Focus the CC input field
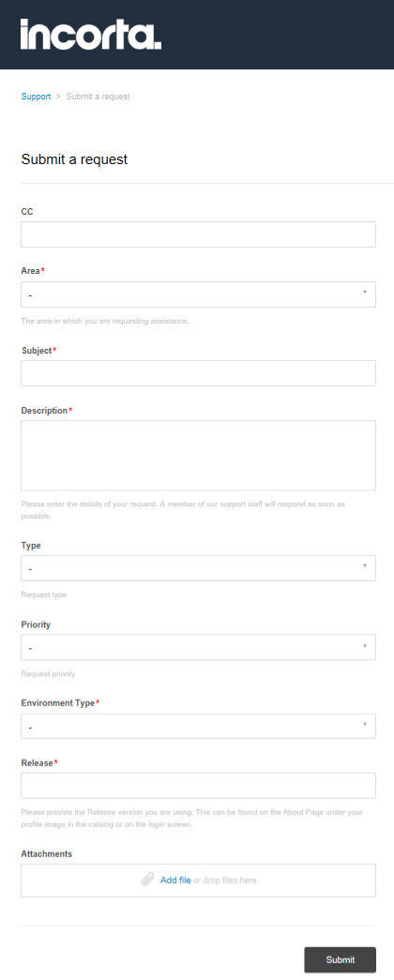 click(x=198, y=234)
